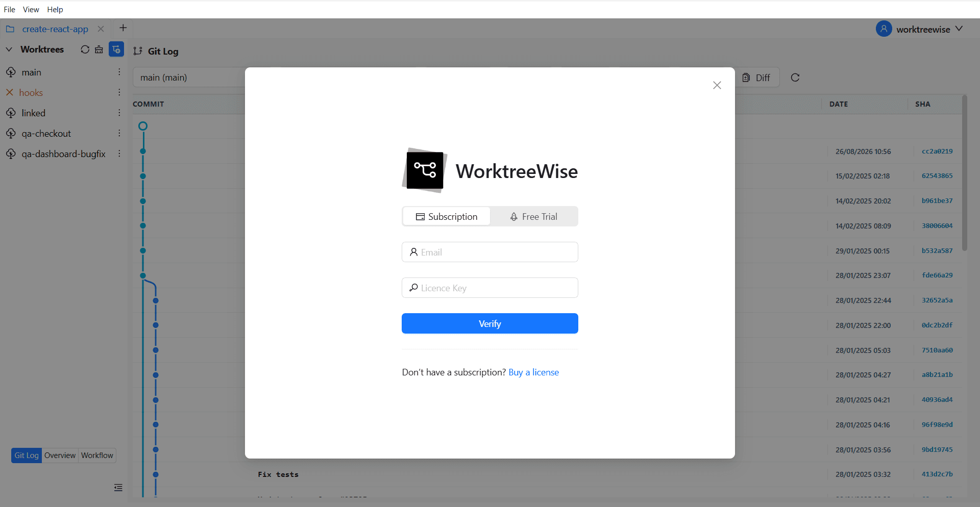Click the SHA column header
This screenshot has width=980, height=507.
point(923,104)
